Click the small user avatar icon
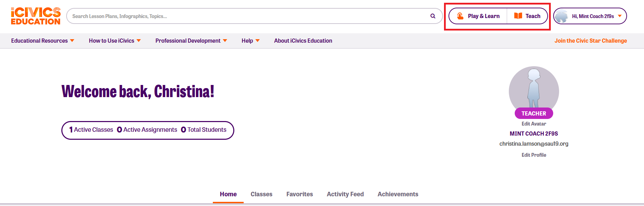 [x=562, y=16]
